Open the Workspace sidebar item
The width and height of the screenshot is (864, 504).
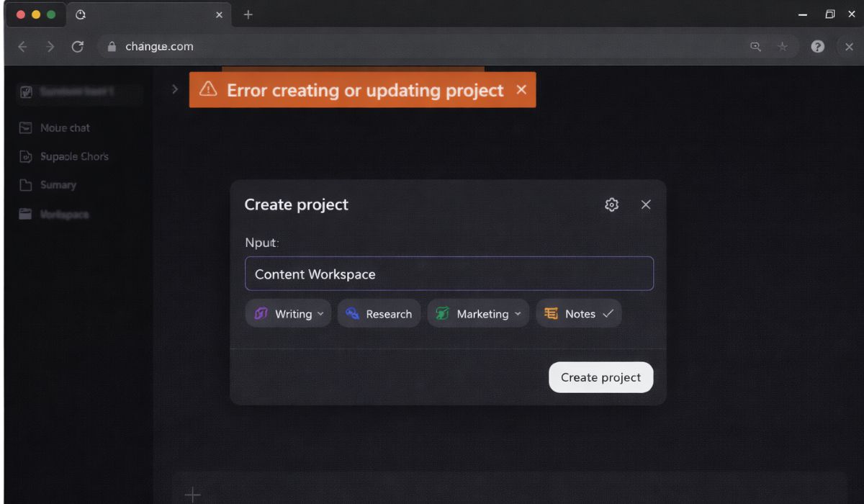click(x=63, y=215)
